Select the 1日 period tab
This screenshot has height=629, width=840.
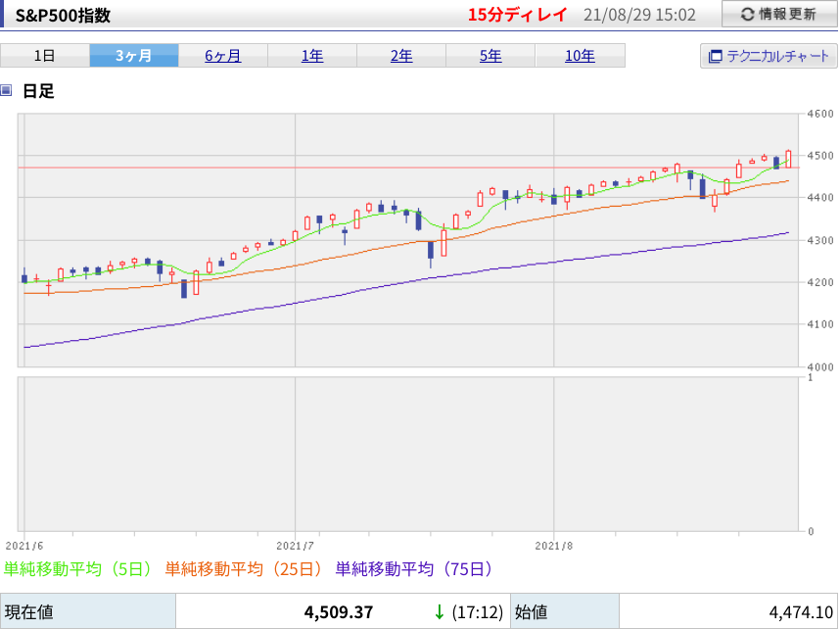[x=44, y=56]
